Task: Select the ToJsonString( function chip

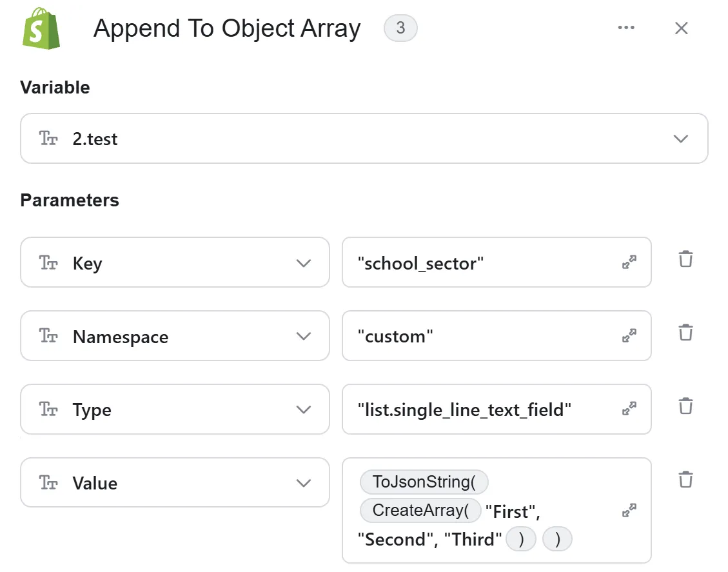Action: [x=424, y=482]
